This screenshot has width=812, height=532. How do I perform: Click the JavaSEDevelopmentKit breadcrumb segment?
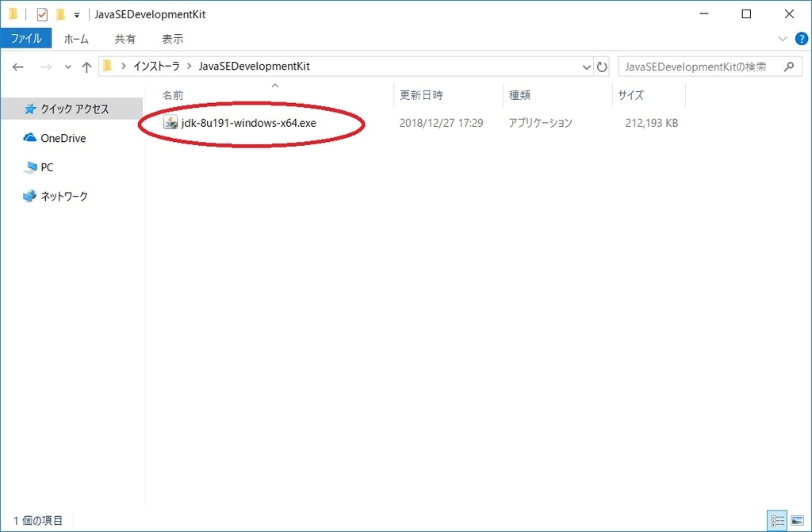(x=255, y=67)
